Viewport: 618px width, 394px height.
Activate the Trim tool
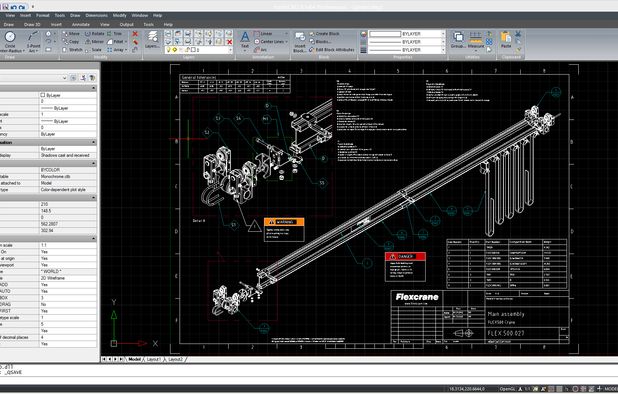click(x=115, y=34)
